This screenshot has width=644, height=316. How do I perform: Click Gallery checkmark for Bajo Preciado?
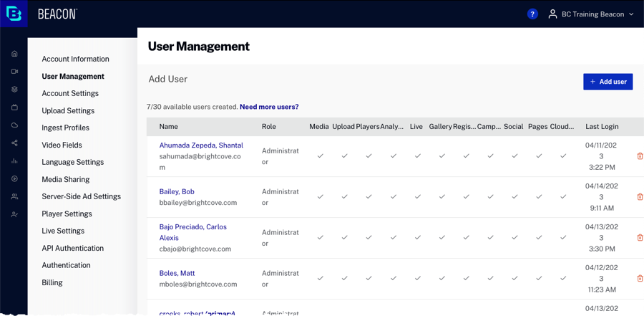(x=442, y=237)
